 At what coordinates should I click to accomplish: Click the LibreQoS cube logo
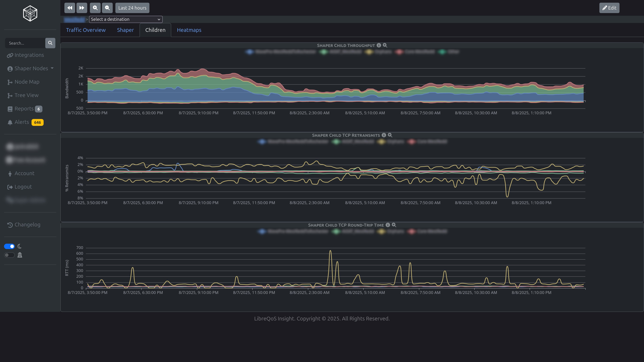(x=30, y=13)
